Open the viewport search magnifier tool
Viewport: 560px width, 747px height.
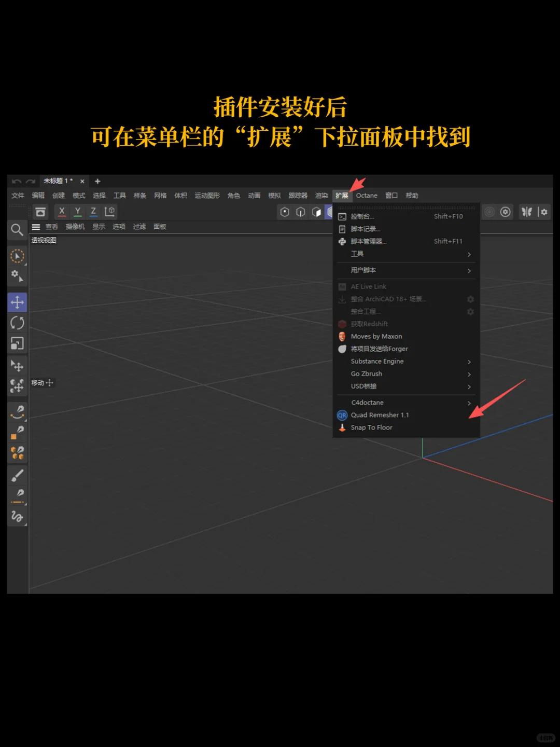[17, 230]
